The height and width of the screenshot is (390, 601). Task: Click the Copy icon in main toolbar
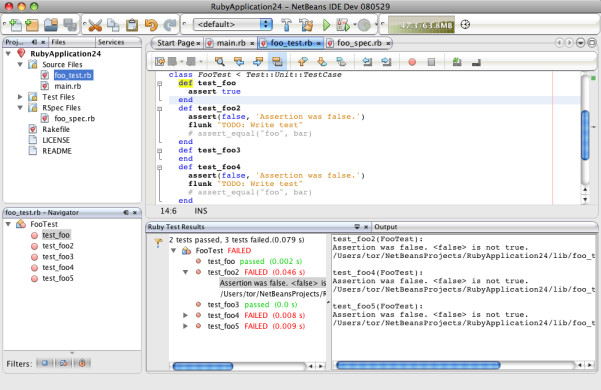(113, 25)
